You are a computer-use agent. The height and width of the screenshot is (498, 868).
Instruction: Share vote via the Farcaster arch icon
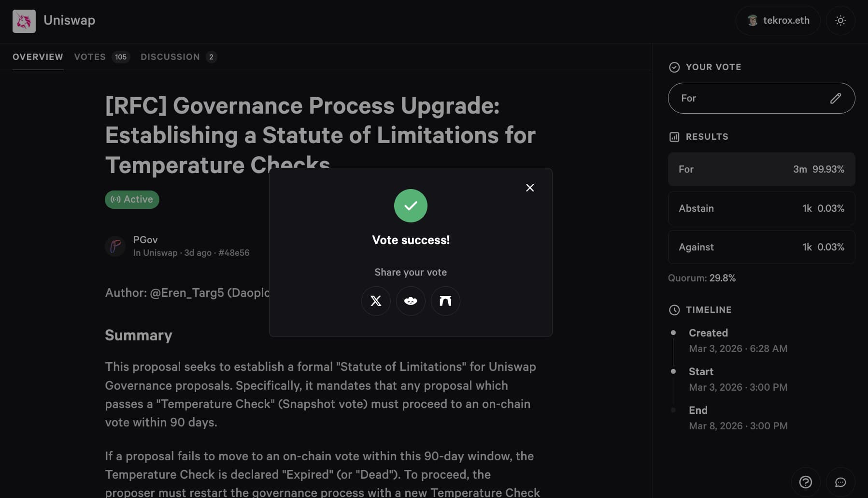[445, 301]
